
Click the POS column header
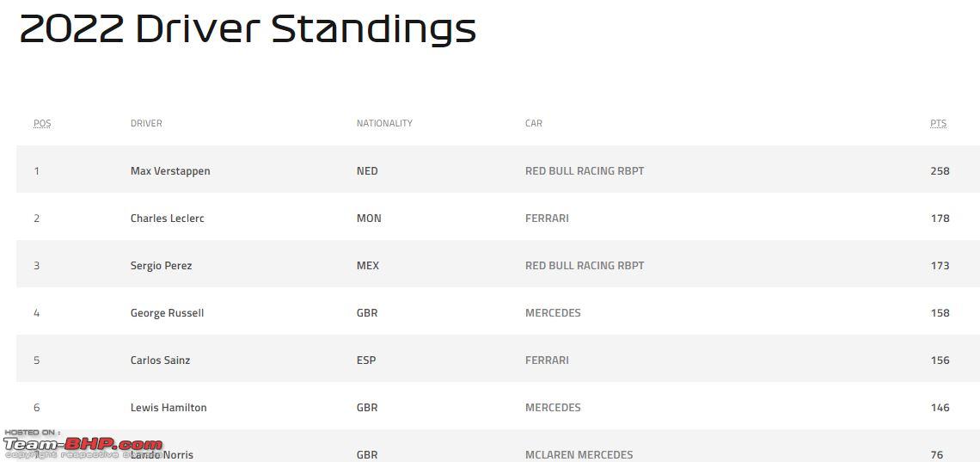coord(42,123)
